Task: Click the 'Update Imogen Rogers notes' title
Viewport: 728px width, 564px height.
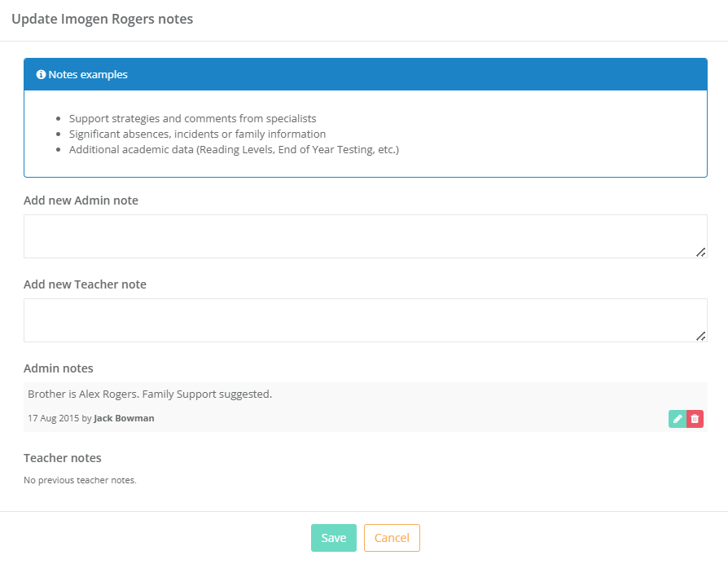Action: coord(102,19)
